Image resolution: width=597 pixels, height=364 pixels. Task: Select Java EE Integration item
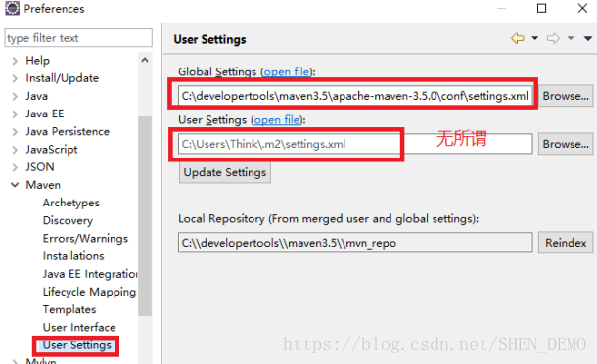(x=90, y=274)
